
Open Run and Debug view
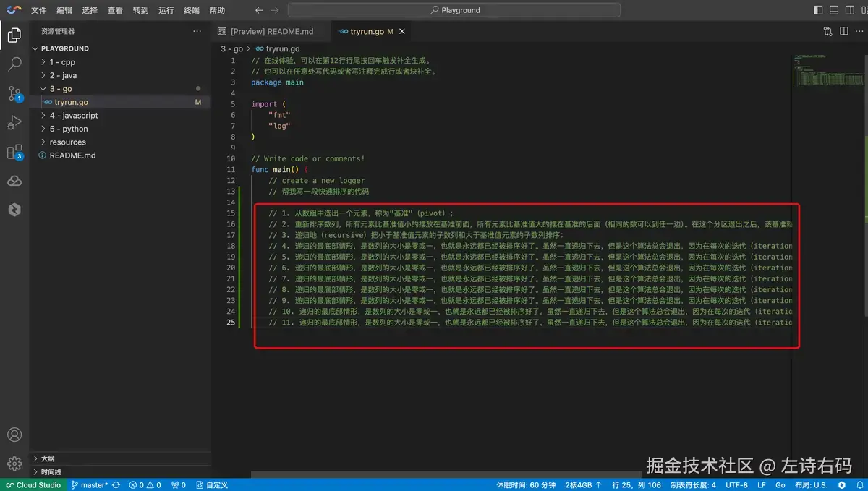click(14, 122)
